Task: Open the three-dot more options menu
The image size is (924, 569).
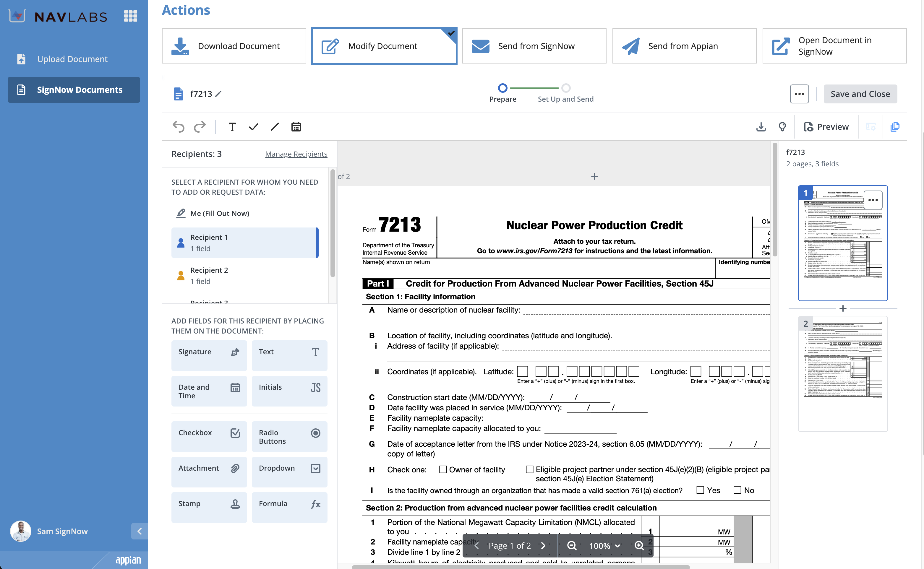Action: (x=799, y=94)
